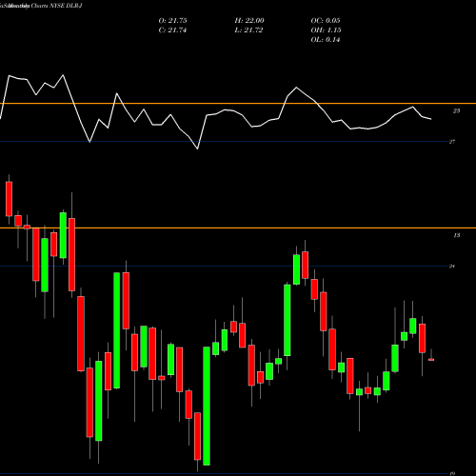Click the high price value 'H: 22.00'
The width and height of the screenshot is (476, 476).
(x=249, y=21)
